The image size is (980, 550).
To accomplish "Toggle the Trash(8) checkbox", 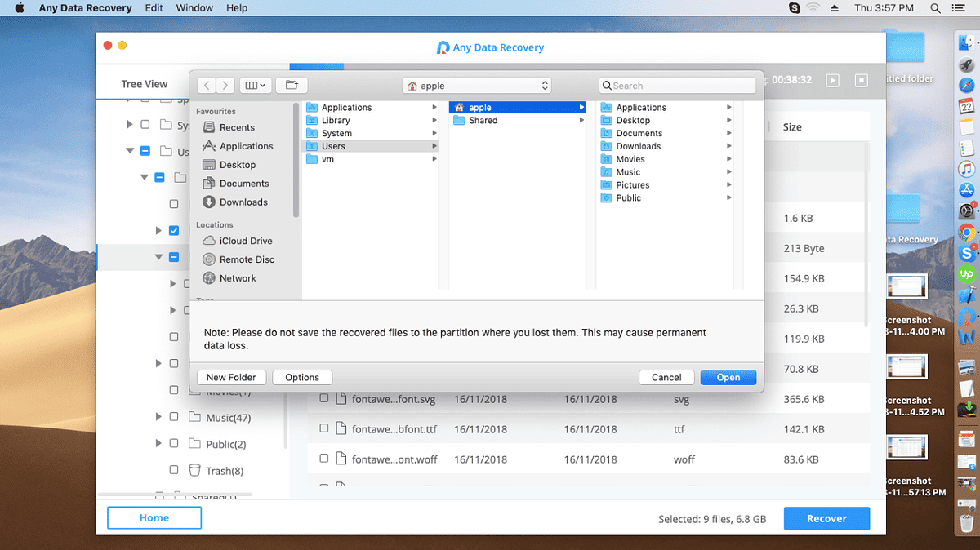I will pos(174,470).
